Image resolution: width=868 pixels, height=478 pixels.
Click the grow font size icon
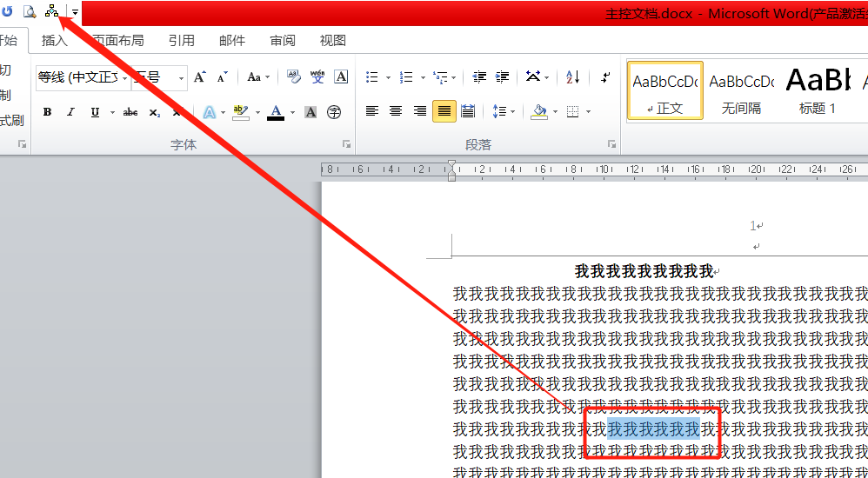(x=199, y=77)
